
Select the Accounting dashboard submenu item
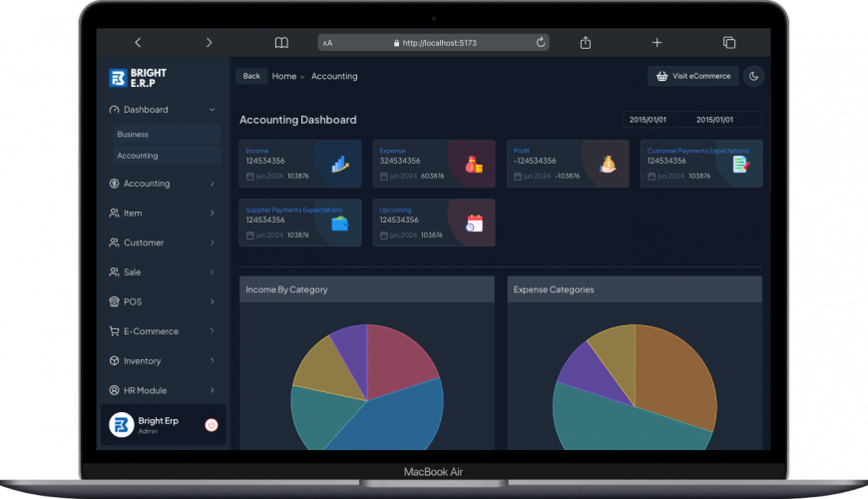pos(167,156)
